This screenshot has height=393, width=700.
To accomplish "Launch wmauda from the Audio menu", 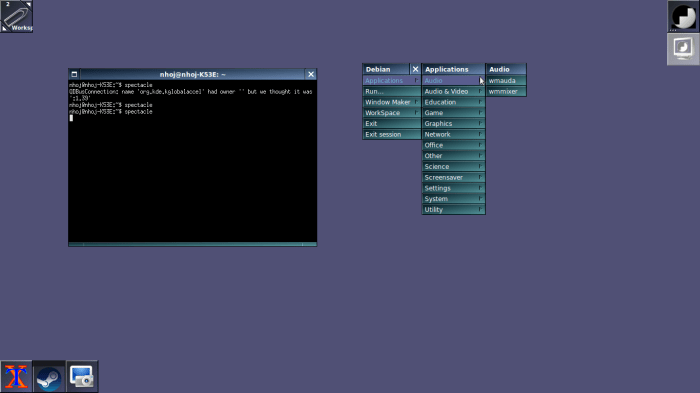I will click(506, 80).
